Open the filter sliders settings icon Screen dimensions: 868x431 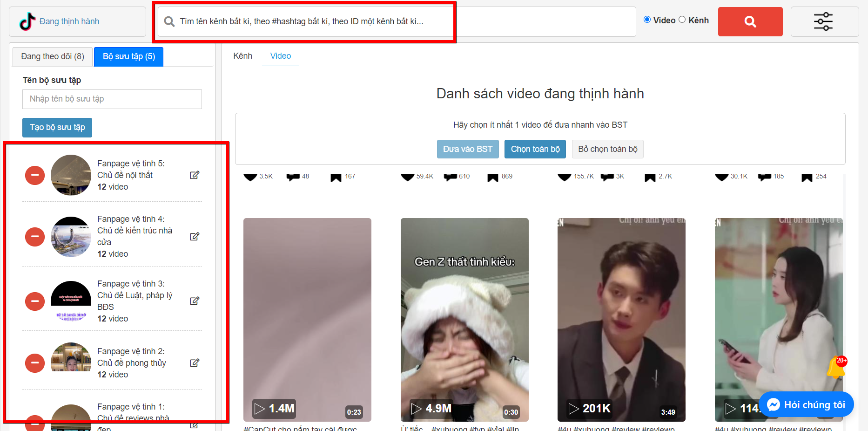(823, 21)
